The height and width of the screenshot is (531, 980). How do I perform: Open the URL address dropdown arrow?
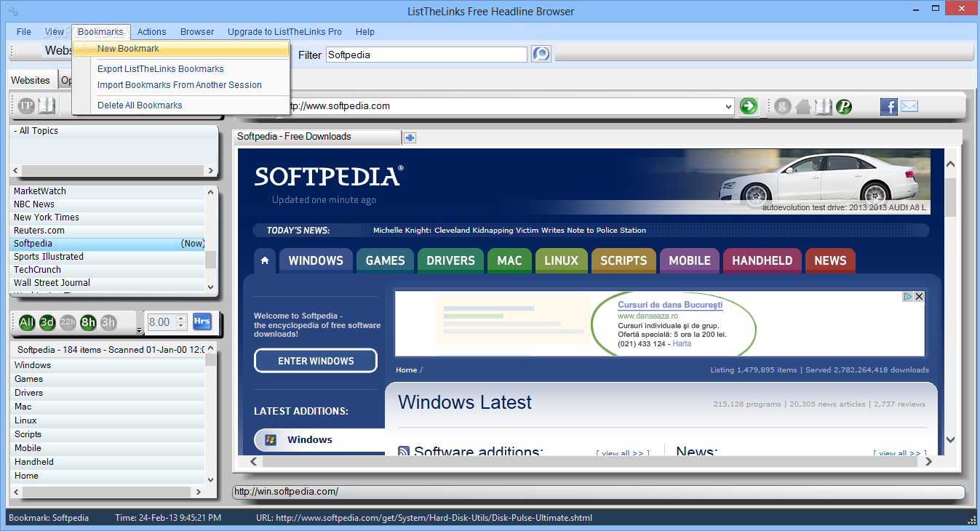(x=728, y=107)
